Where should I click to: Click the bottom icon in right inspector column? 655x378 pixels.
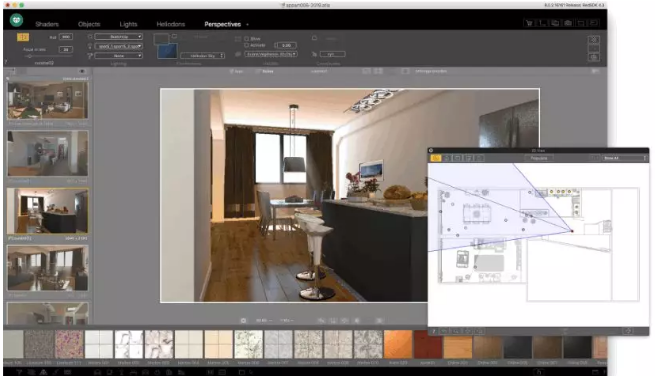click(x=594, y=57)
